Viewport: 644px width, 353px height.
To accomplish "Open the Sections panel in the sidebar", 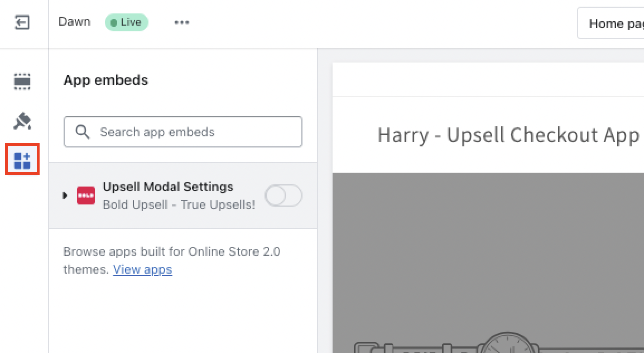I will (x=22, y=80).
